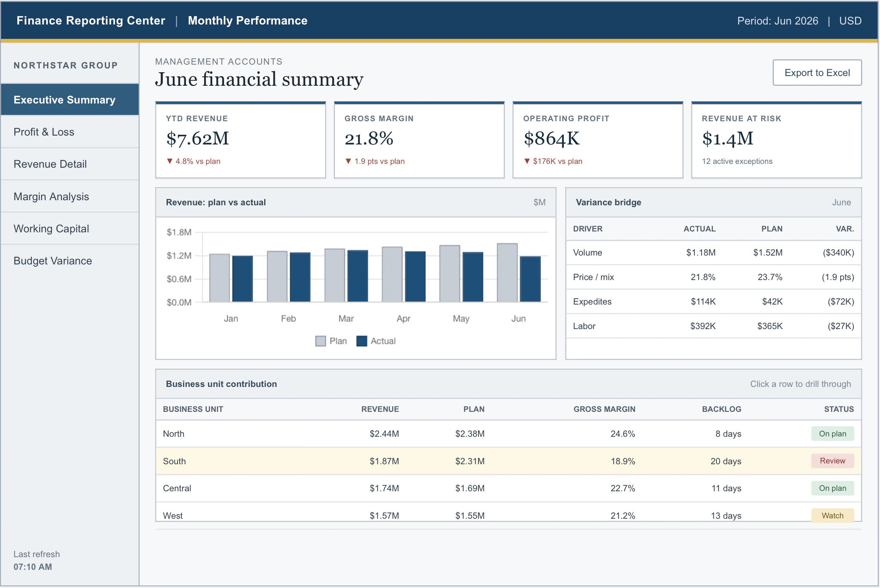Drill into the North business unit row
The image size is (880, 588).
click(508, 434)
